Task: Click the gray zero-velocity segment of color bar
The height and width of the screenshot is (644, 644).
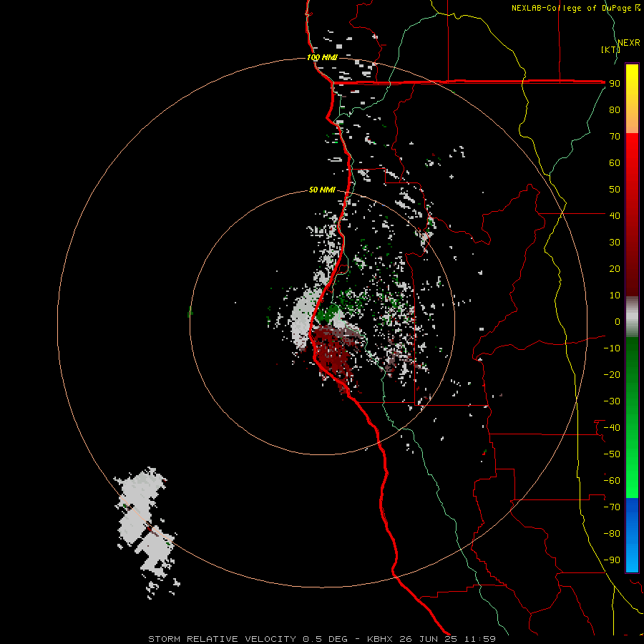Action: pos(632,317)
